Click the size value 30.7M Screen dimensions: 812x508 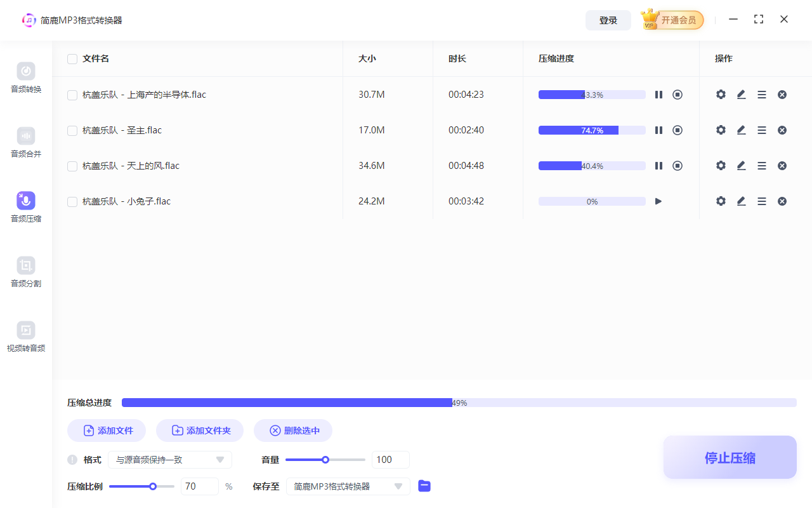pyautogui.click(x=372, y=95)
